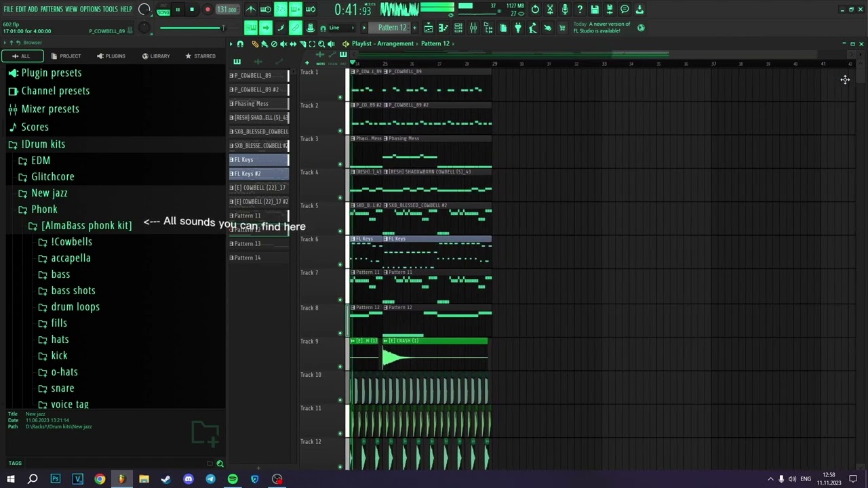Mute Track 1 with its green dot
Viewport: 868px width, 488px height.
340,97
